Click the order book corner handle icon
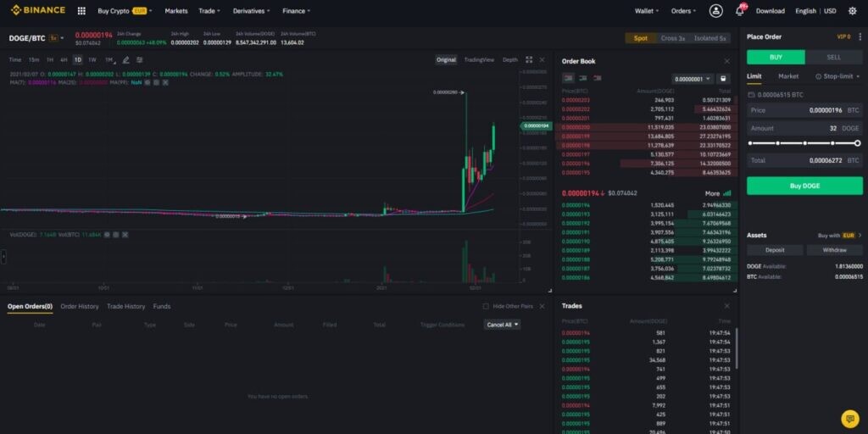This screenshot has height=434, width=868. pos(735,291)
